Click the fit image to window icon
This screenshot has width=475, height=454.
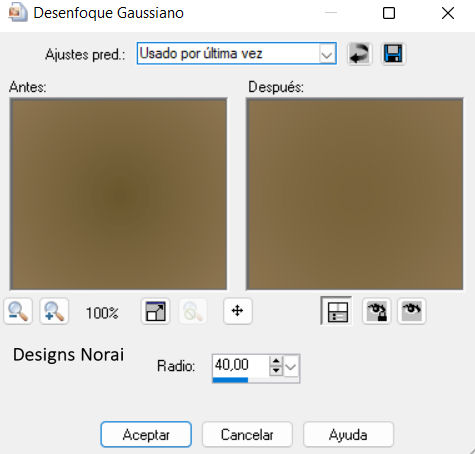tap(155, 311)
